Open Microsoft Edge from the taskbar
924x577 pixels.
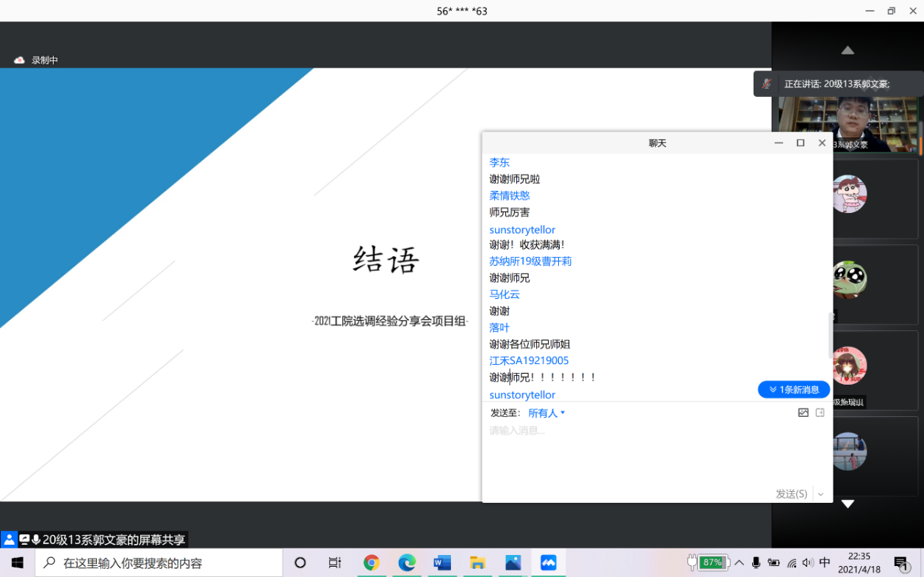407,563
